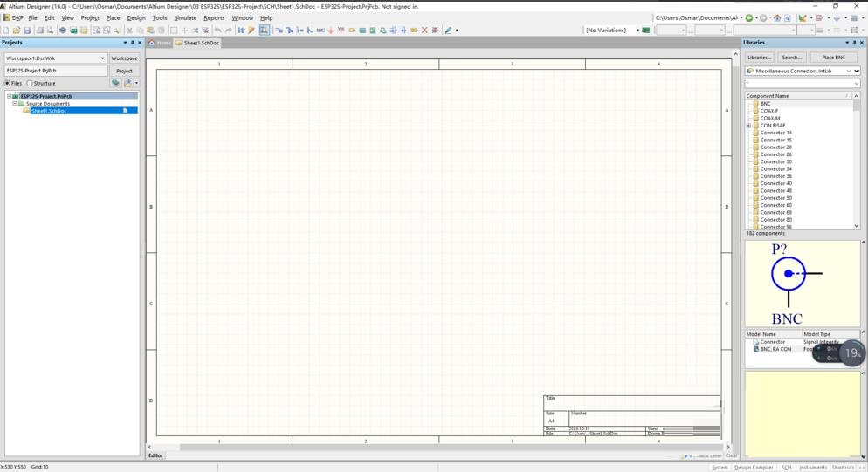Open the Simulate menu
The width and height of the screenshot is (868, 472).
(x=185, y=17)
